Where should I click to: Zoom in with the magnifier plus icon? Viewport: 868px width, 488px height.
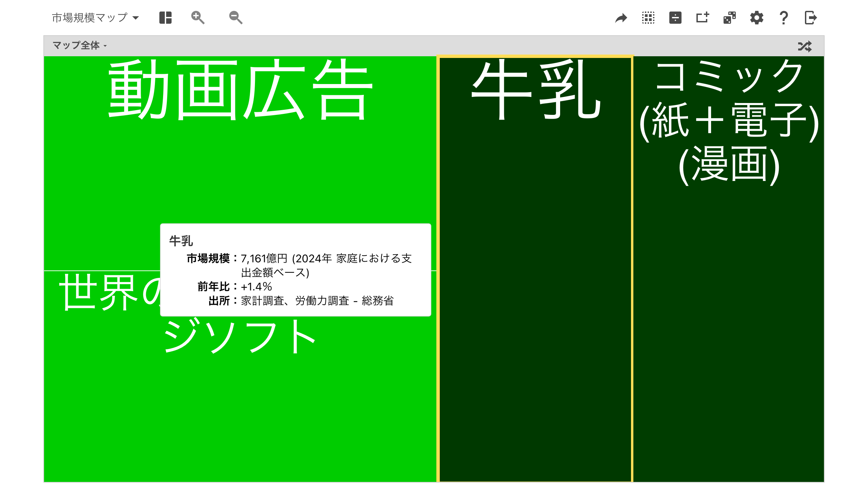198,18
